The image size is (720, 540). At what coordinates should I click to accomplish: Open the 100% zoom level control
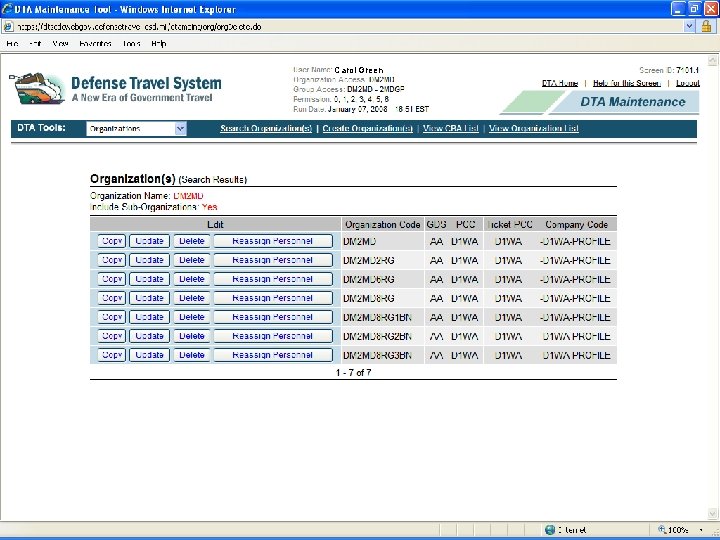tap(681, 529)
